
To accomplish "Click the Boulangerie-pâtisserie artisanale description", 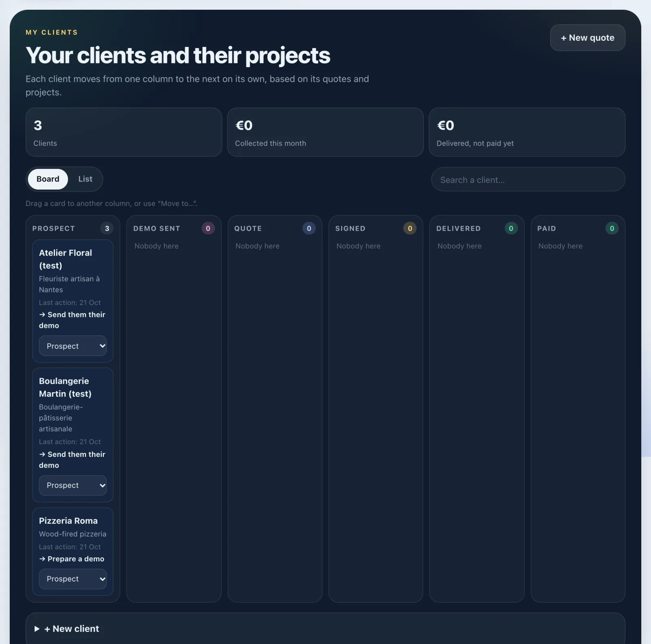I will (x=61, y=418).
